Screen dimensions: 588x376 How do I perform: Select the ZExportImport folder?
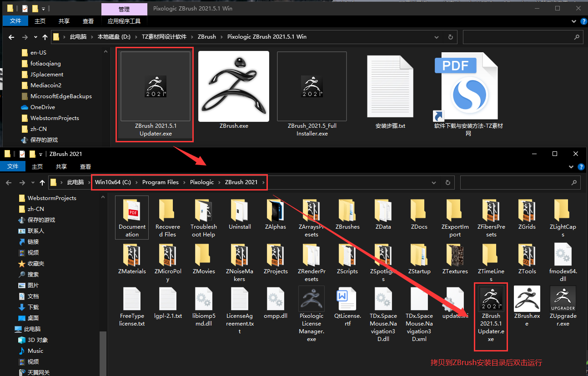[455, 218]
